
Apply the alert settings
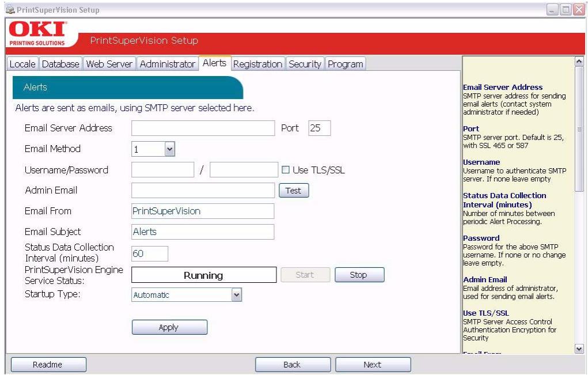169,327
